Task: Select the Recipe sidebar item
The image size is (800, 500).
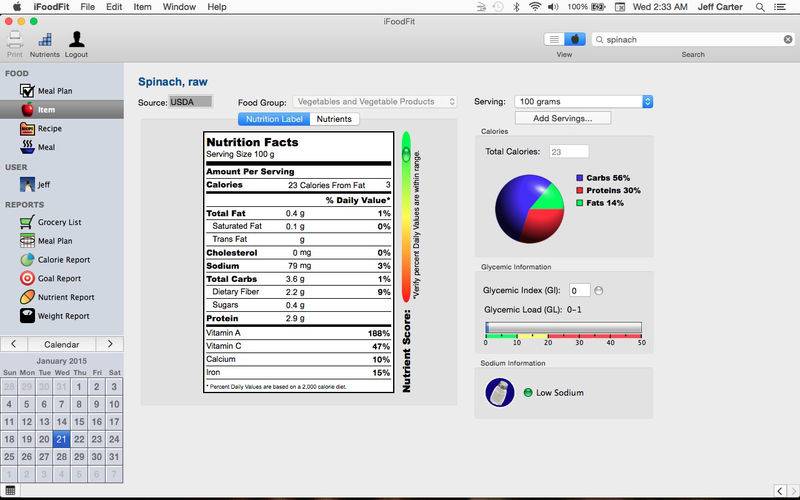Action: click(x=49, y=128)
